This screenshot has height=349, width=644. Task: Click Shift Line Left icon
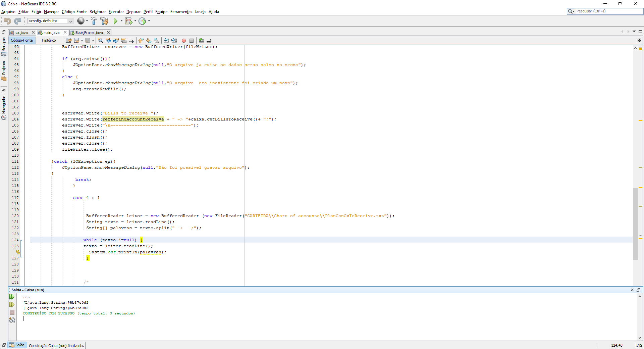166,41
